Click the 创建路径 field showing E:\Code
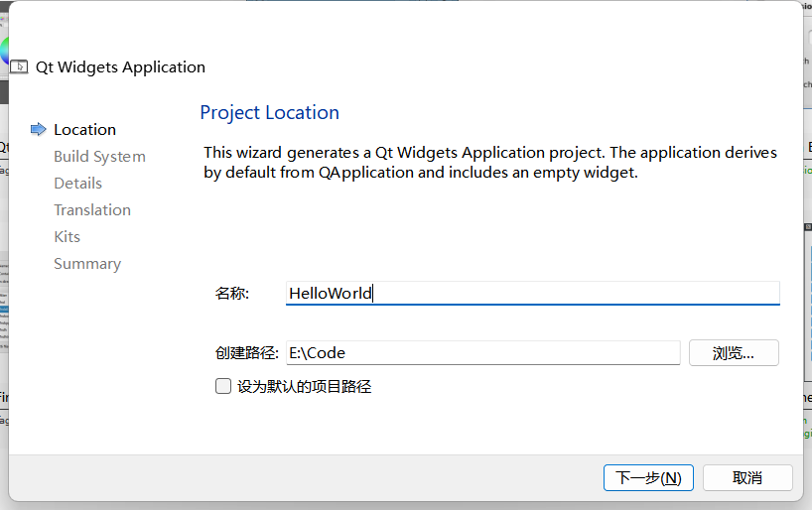Screen dimensions: 812x510 [x=482, y=352]
